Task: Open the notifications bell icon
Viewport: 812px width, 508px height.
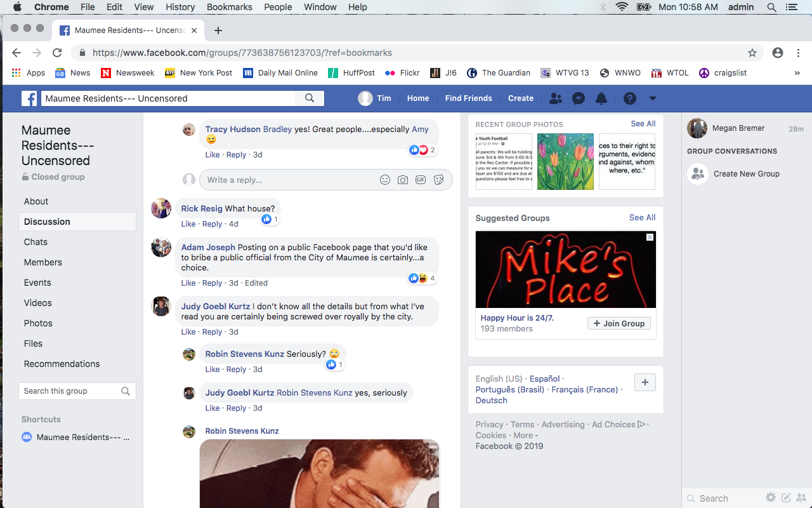Action: pyautogui.click(x=601, y=98)
